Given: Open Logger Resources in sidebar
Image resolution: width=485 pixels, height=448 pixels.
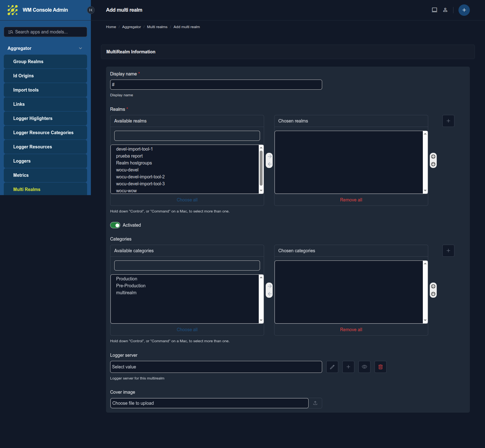Looking at the screenshot, I should pos(33,147).
